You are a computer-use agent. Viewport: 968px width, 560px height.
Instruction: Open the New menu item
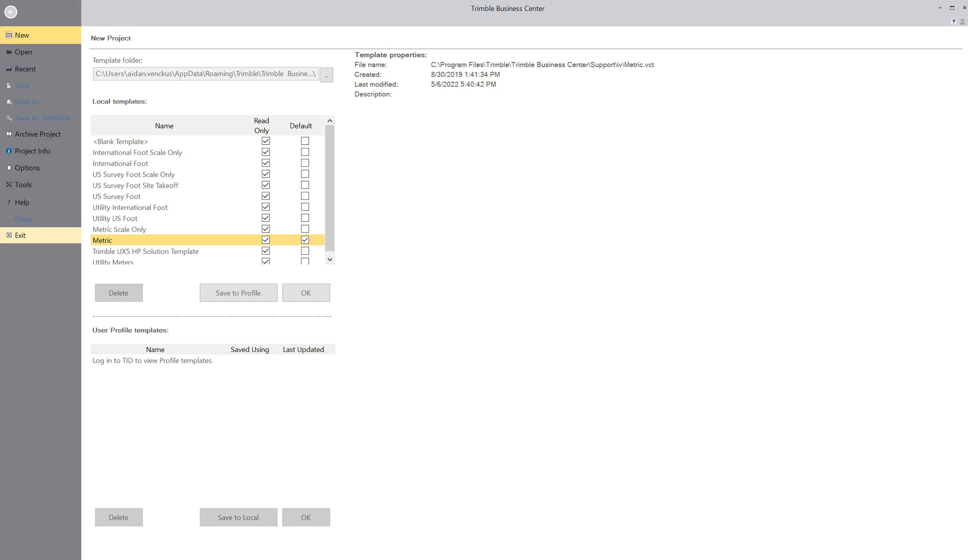coord(41,35)
